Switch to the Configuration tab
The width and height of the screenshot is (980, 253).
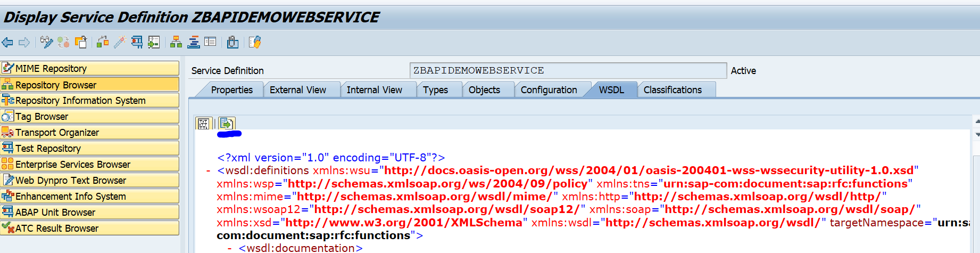[x=549, y=90]
